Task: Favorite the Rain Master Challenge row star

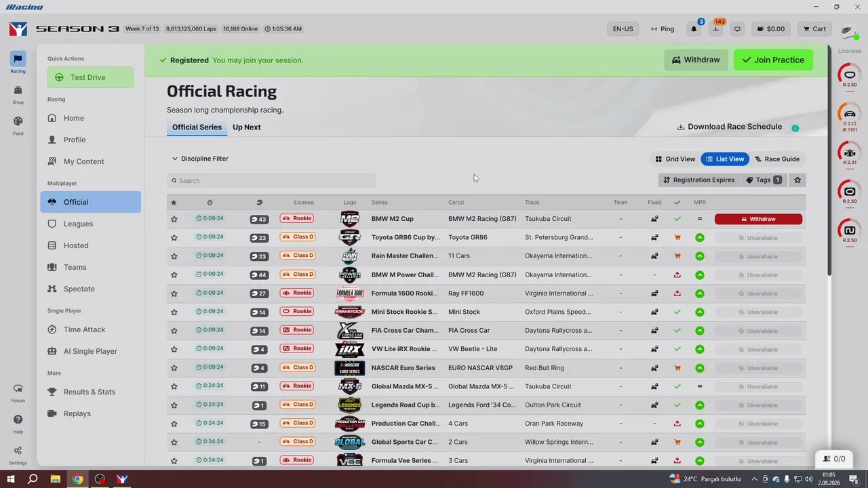Action: pyautogui.click(x=174, y=256)
